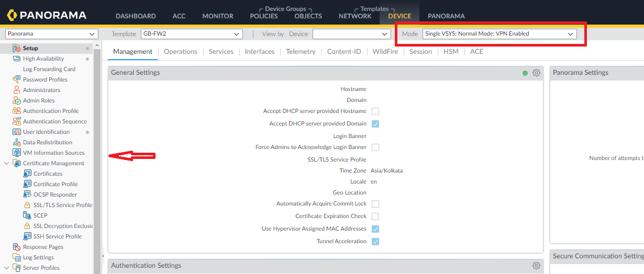Switch to the POLICIES tab
Viewport: 644px width, 274px height.
point(264,16)
